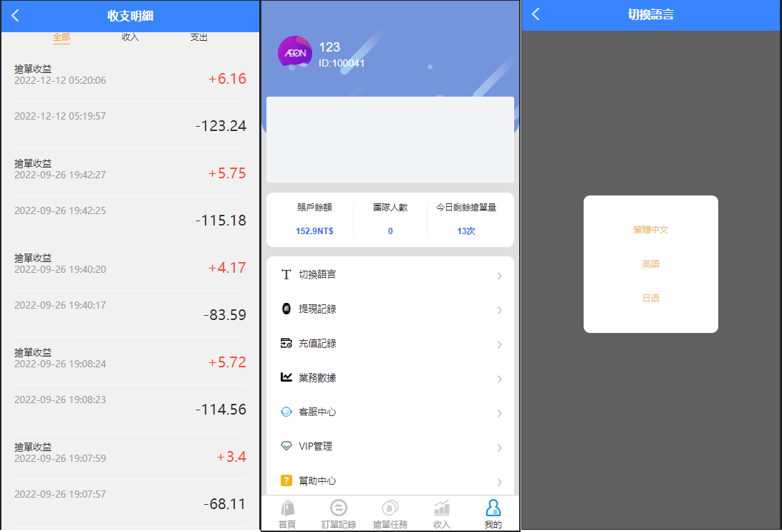
Task: Click the +3.4 income amount
Action: (x=231, y=457)
